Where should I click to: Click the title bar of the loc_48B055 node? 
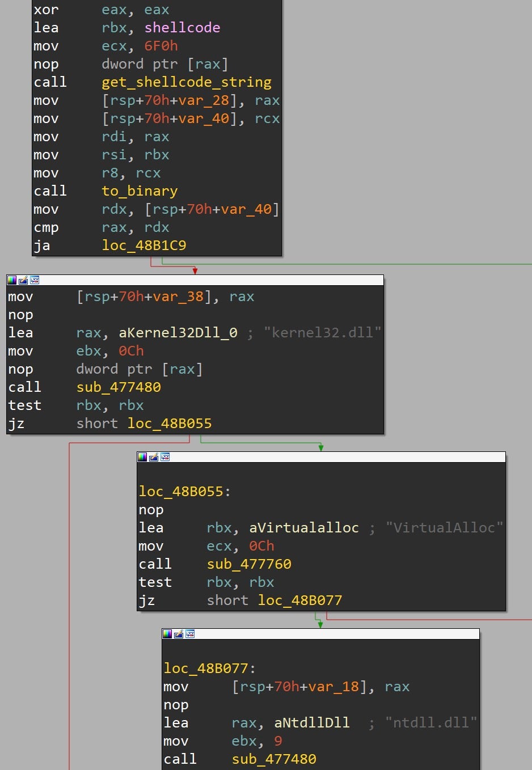click(x=335, y=457)
